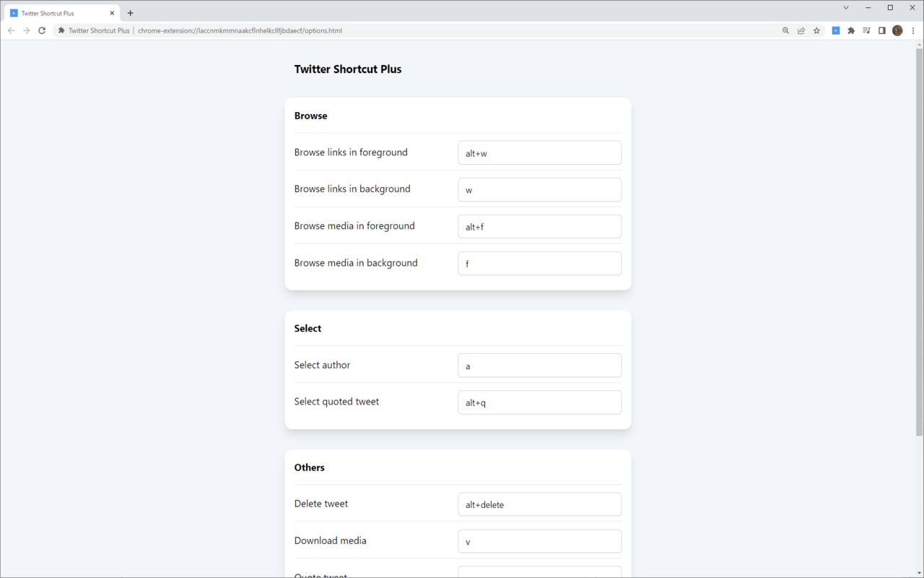Viewport: 924px width, 578px height.
Task: Go back to the previous page
Action: [x=11, y=30]
